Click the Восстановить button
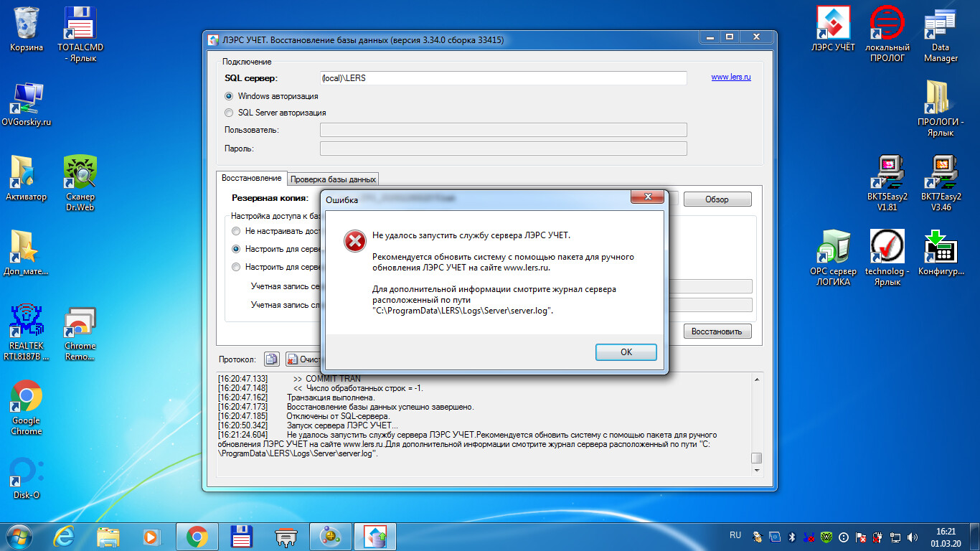980x551 pixels. tap(717, 331)
